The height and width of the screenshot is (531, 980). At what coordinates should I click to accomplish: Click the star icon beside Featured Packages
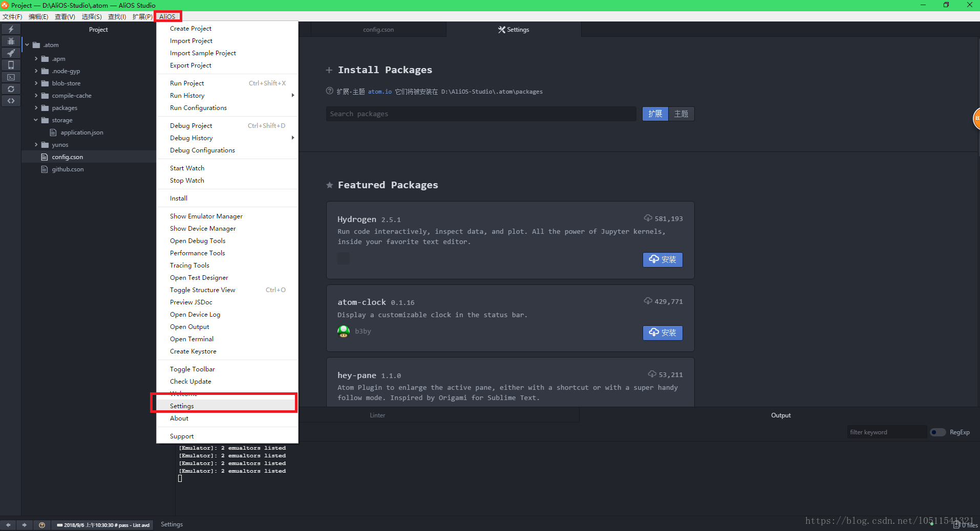330,185
